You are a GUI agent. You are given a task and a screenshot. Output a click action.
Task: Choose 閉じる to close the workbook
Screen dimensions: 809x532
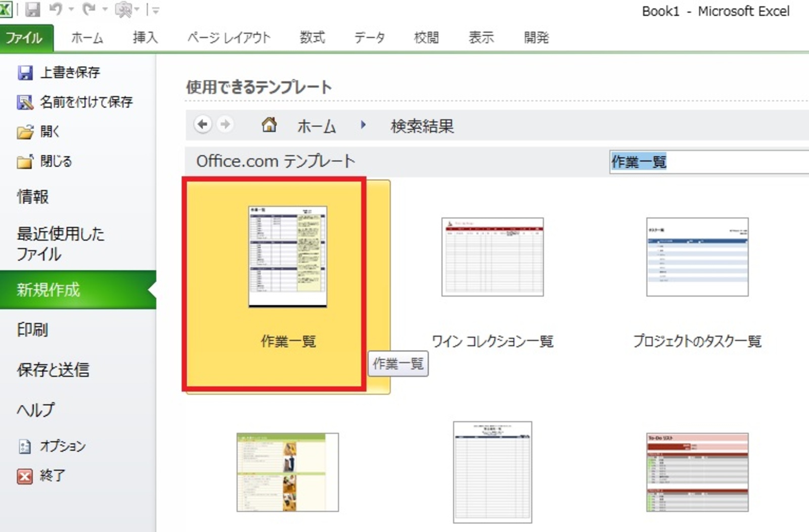click(56, 162)
